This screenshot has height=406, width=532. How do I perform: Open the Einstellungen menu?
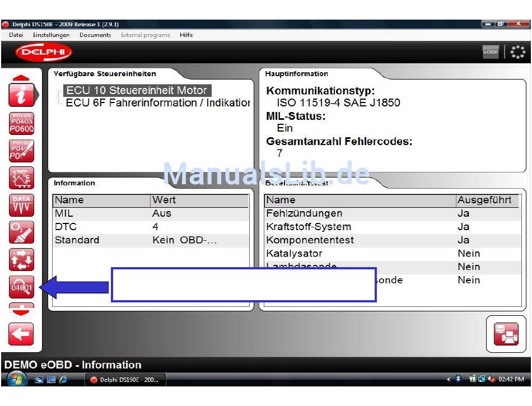(51, 35)
